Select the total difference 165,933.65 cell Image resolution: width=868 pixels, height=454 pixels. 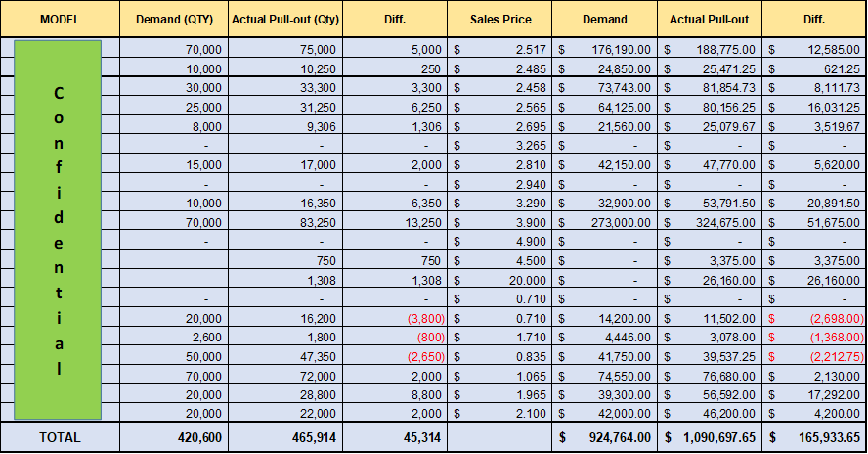[815, 437]
